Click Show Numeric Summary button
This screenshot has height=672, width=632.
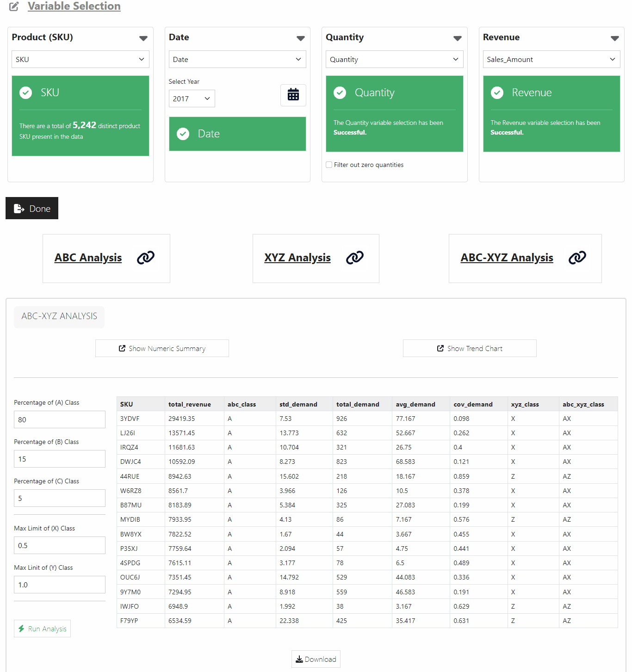tap(162, 348)
